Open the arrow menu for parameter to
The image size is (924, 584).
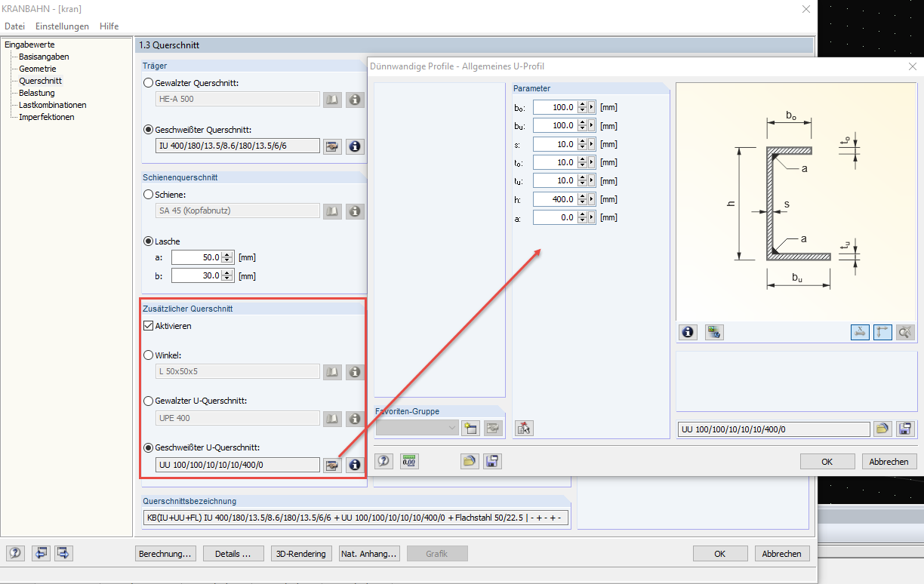592,162
